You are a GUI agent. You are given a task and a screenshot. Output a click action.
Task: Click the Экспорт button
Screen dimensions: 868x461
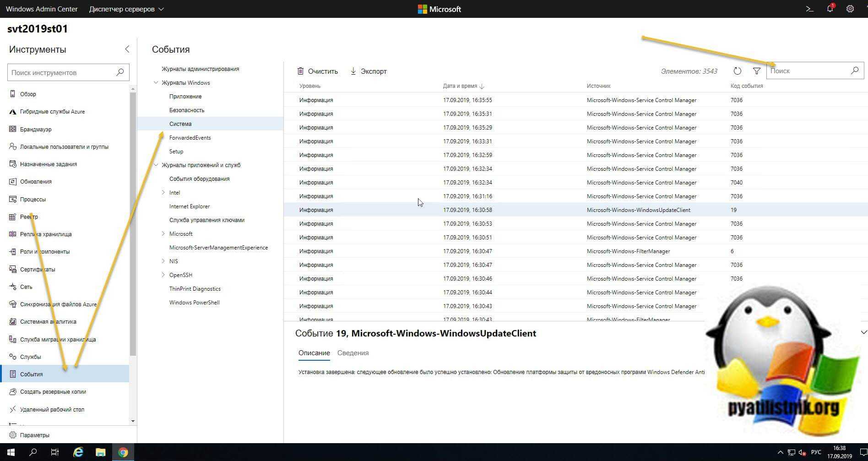point(369,71)
